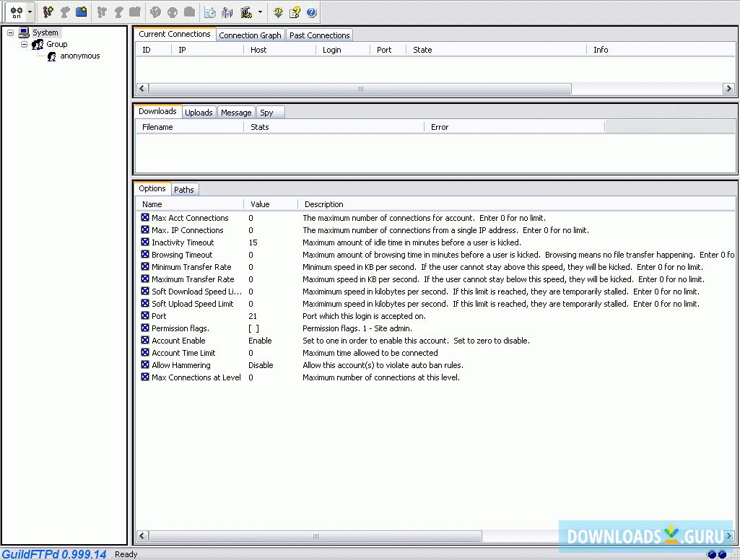
Task: Click the Filename column header
Action: 157,127
